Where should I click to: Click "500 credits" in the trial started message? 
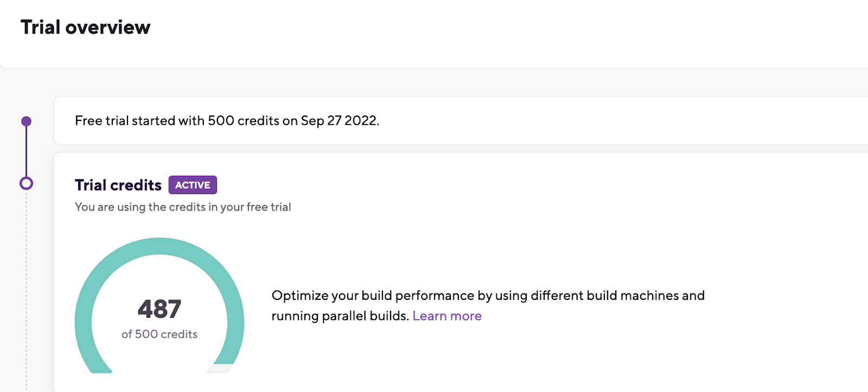(243, 121)
